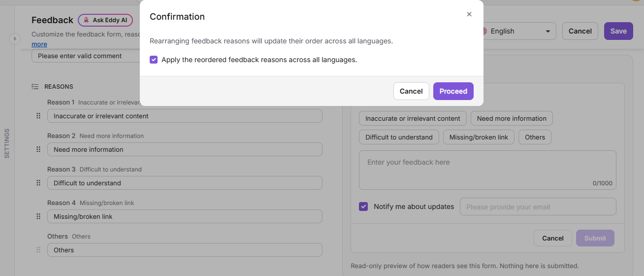The image size is (644, 276).
Task: Expand the Settings side panel arrow
Action: pos(14,38)
